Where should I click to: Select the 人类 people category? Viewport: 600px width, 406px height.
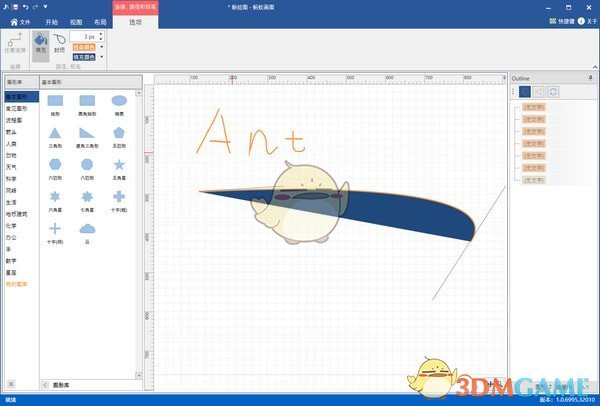coord(11,144)
